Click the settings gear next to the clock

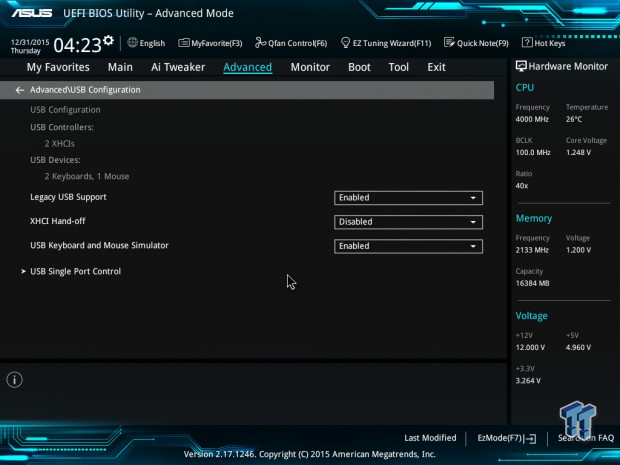pos(108,40)
